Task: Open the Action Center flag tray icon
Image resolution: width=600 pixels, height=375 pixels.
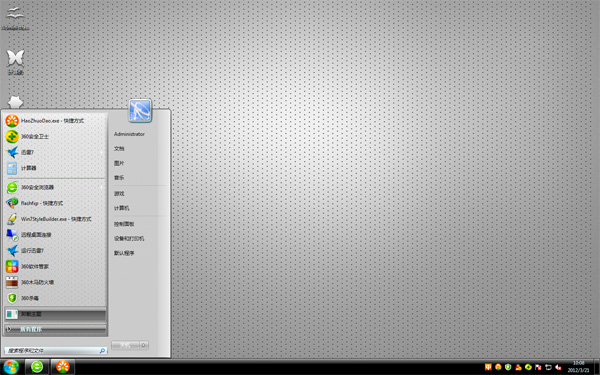Action: [538, 367]
